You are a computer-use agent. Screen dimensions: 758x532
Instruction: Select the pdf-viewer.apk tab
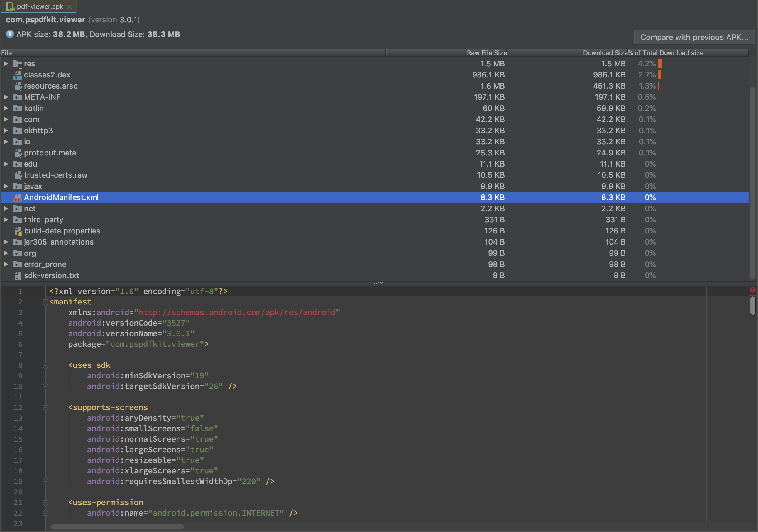point(40,7)
